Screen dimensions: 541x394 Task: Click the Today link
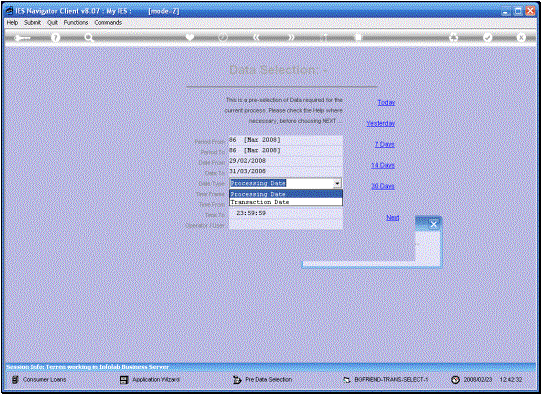tap(386, 102)
